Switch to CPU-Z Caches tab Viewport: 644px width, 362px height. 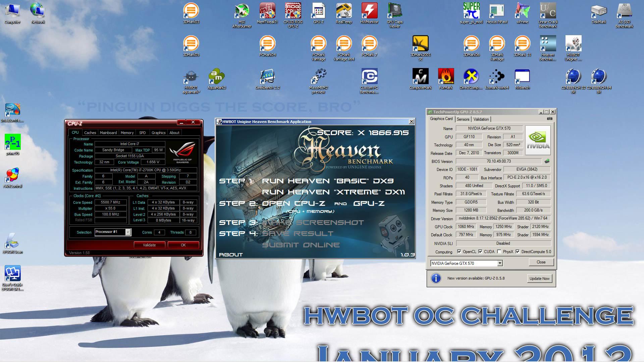click(90, 133)
